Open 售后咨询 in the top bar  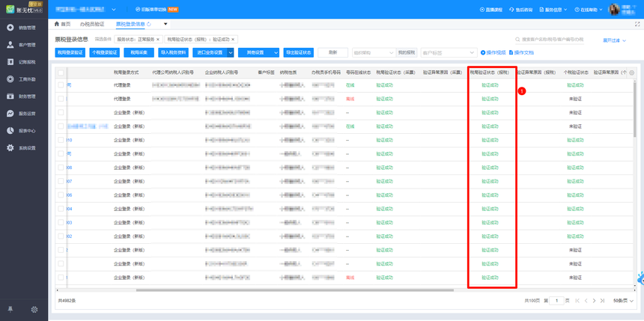click(x=520, y=10)
